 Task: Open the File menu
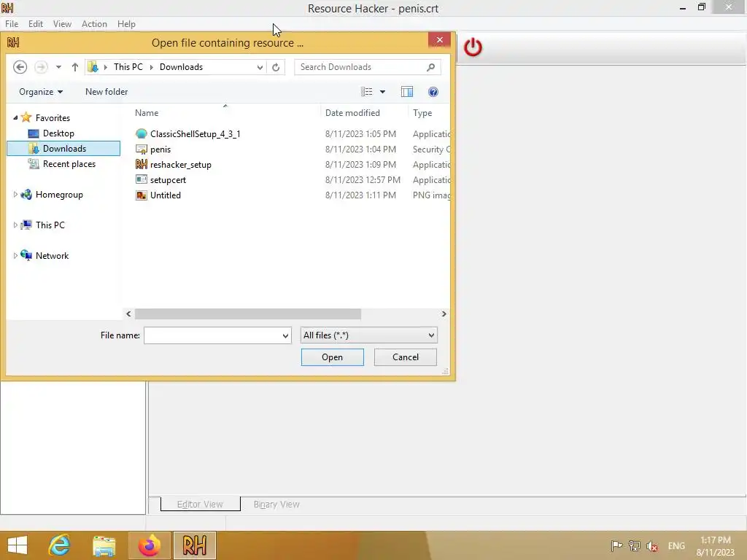click(12, 24)
